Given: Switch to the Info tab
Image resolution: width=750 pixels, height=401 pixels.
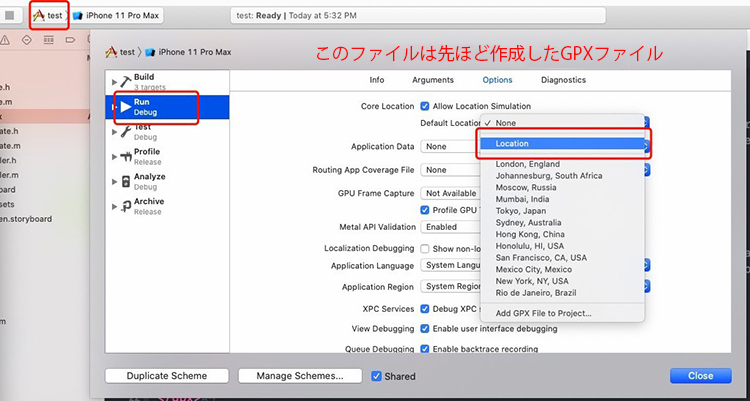Looking at the screenshot, I should tap(377, 80).
